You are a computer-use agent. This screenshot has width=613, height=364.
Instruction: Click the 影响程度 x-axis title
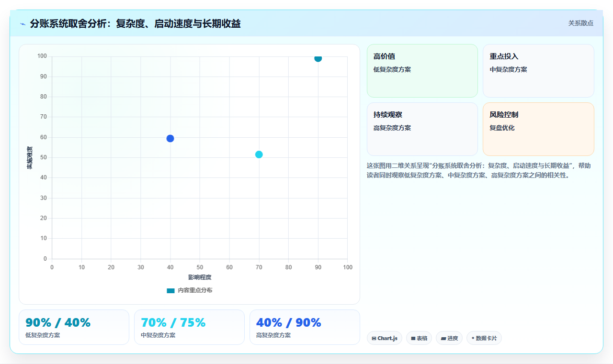coord(200,277)
